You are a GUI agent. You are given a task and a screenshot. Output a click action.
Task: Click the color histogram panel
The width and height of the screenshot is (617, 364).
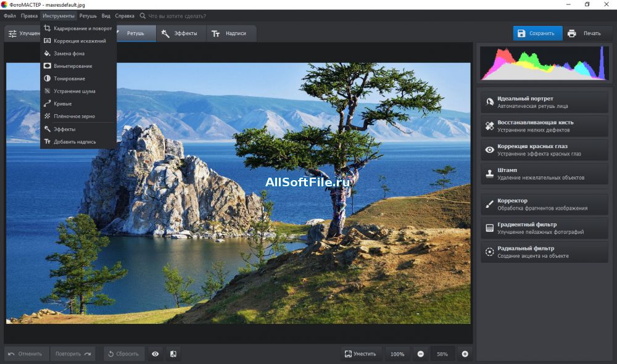[x=544, y=63]
